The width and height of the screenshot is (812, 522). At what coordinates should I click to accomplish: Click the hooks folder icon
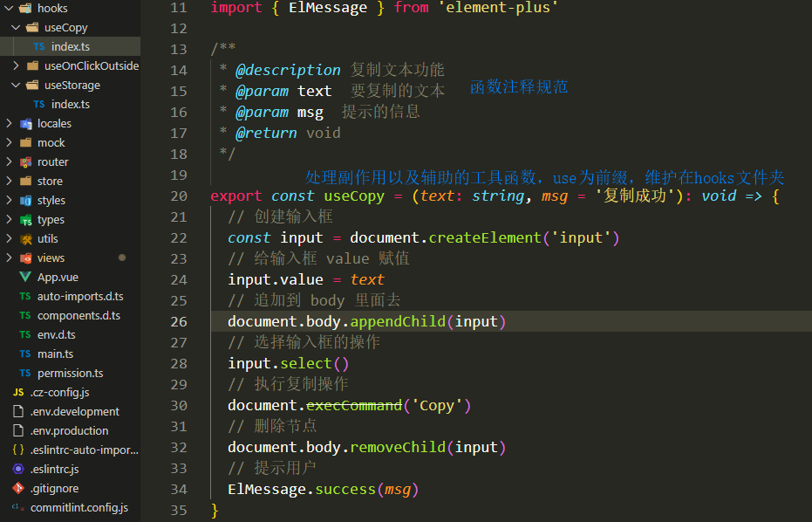click(25, 9)
